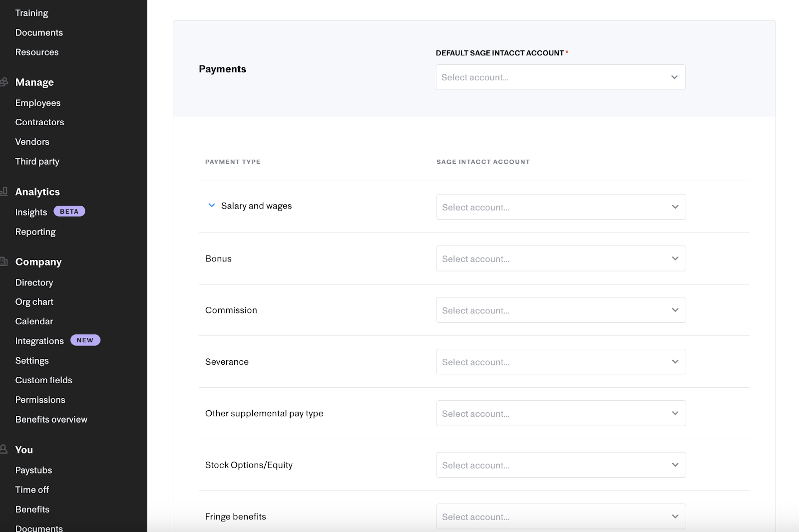Open the top Documents sidebar item
799x532 pixels.
[39, 32]
